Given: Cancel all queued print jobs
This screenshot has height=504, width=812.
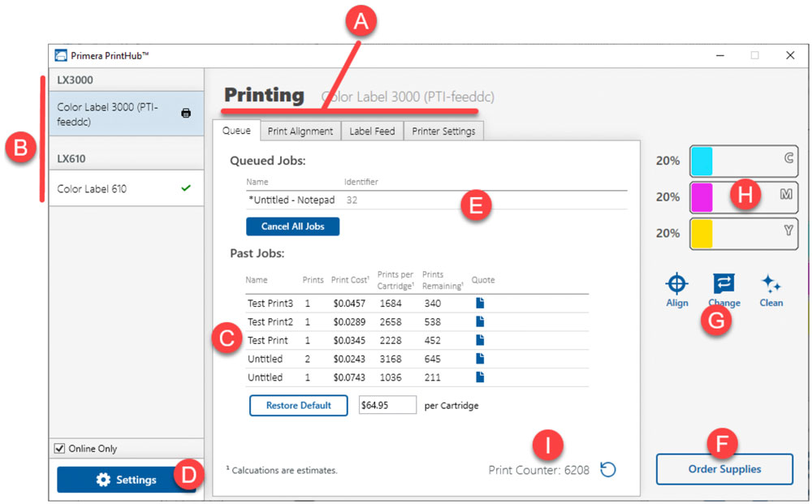Looking at the screenshot, I should (x=292, y=226).
